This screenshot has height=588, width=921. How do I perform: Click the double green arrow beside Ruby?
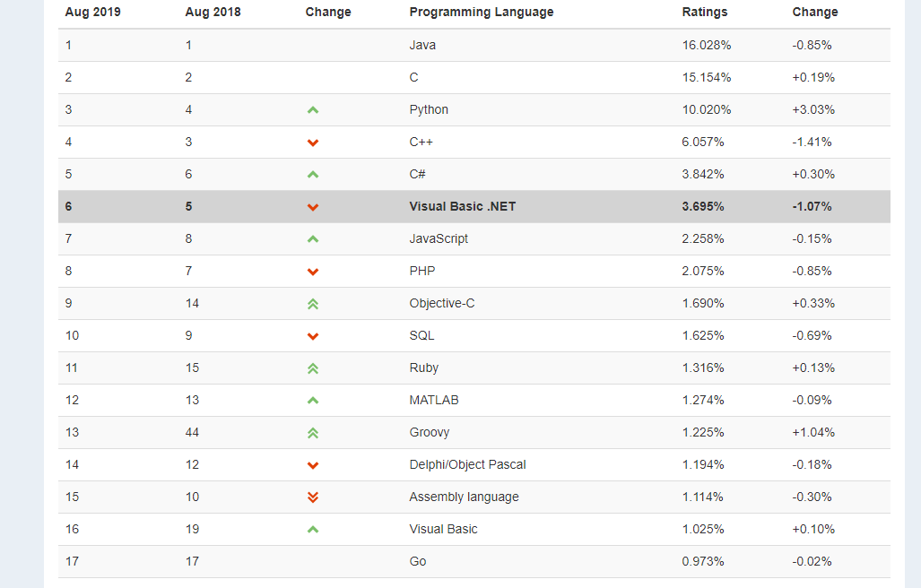coord(313,368)
